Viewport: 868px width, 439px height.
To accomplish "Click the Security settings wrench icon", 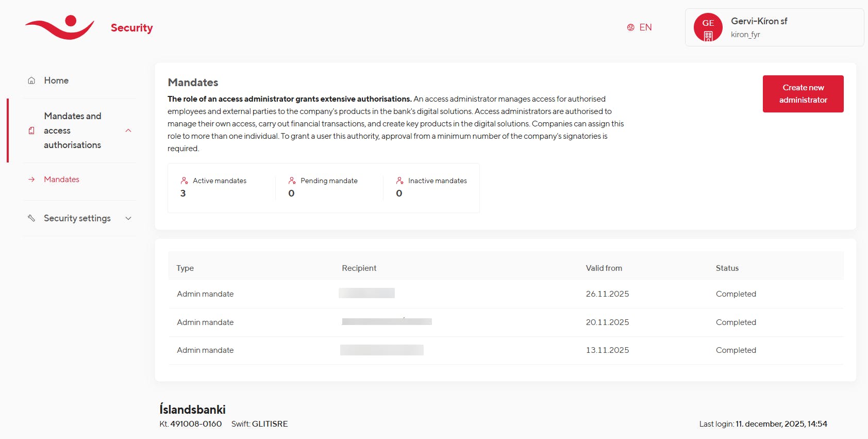I will pyautogui.click(x=31, y=218).
